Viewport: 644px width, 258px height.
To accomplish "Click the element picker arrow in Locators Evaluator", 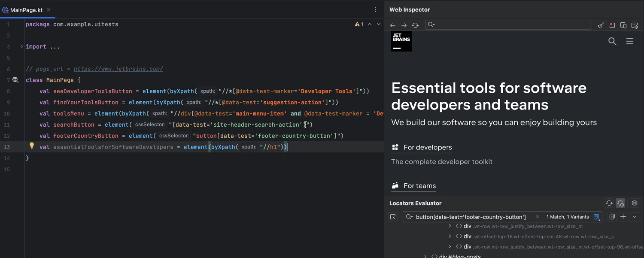I will [393, 217].
